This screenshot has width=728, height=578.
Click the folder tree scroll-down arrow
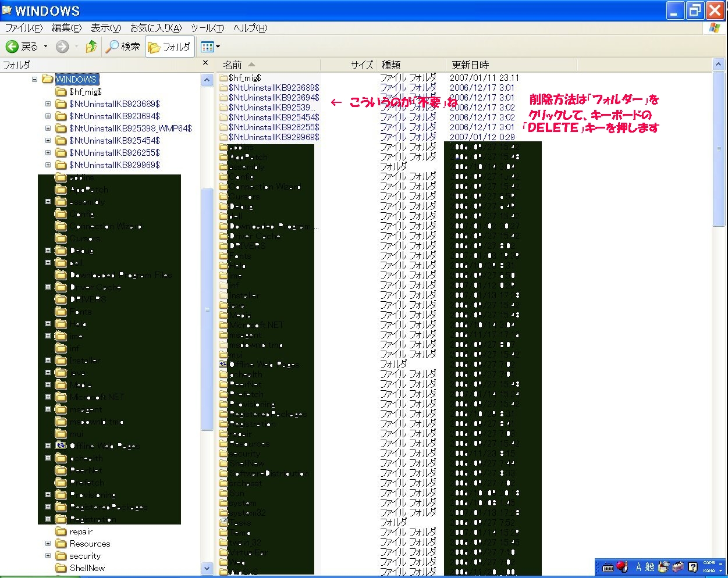(207, 568)
